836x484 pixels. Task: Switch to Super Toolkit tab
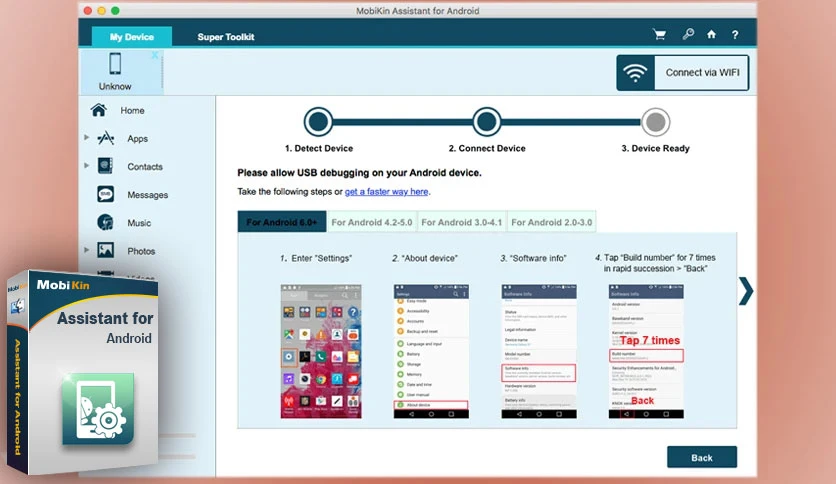(226, 37)
